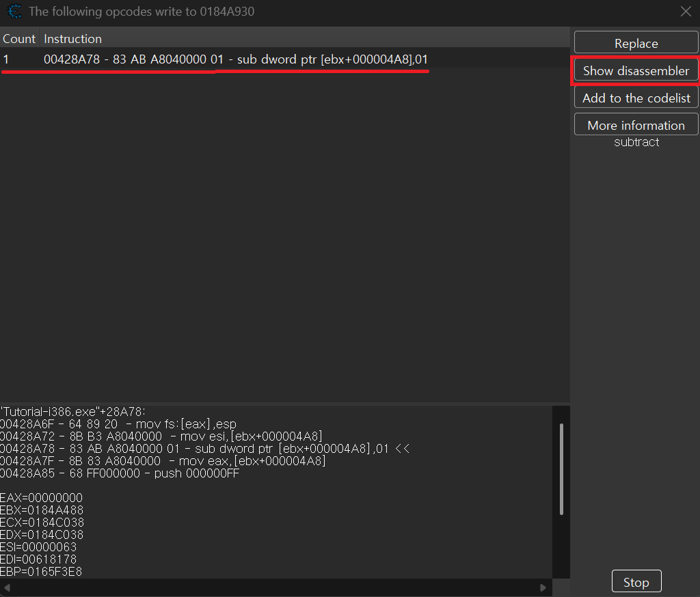The width and height of the screenshot is (700, 597).
Task: Click the right arrow of horizontal scrollbar
Action: coord(543,587)
